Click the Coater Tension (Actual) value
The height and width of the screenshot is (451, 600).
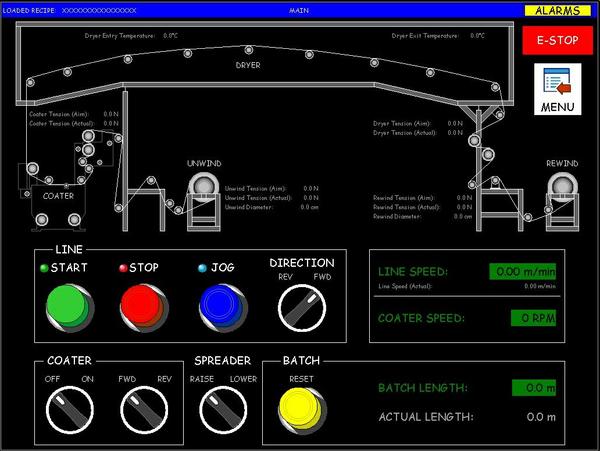tap(111, 123)
